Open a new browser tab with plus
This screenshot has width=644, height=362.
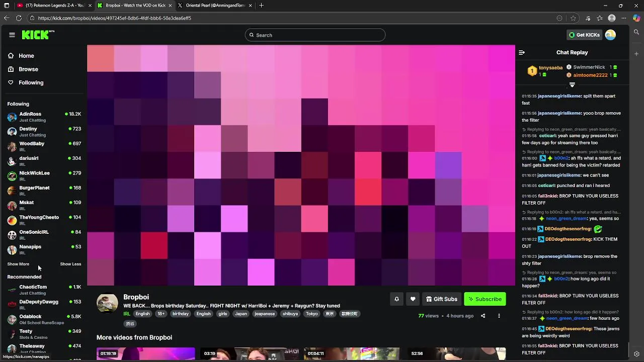coord(261,6)
